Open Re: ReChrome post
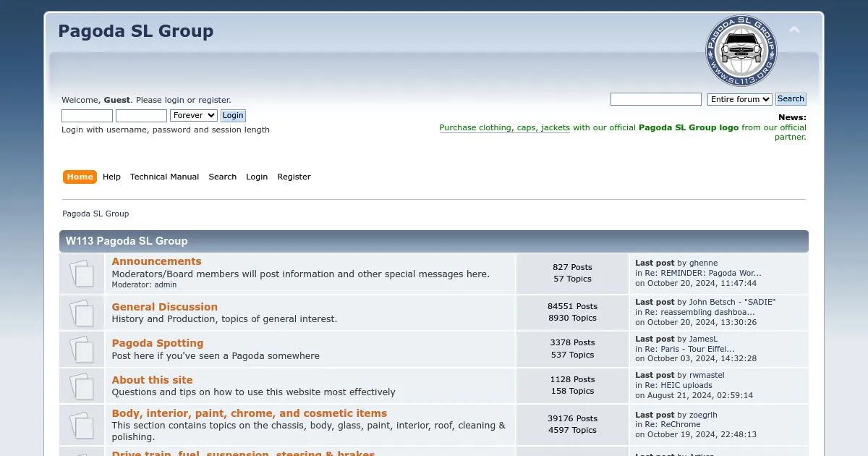Screen dimensions: 868x456 pyautogui.click(x=673, y=425)
